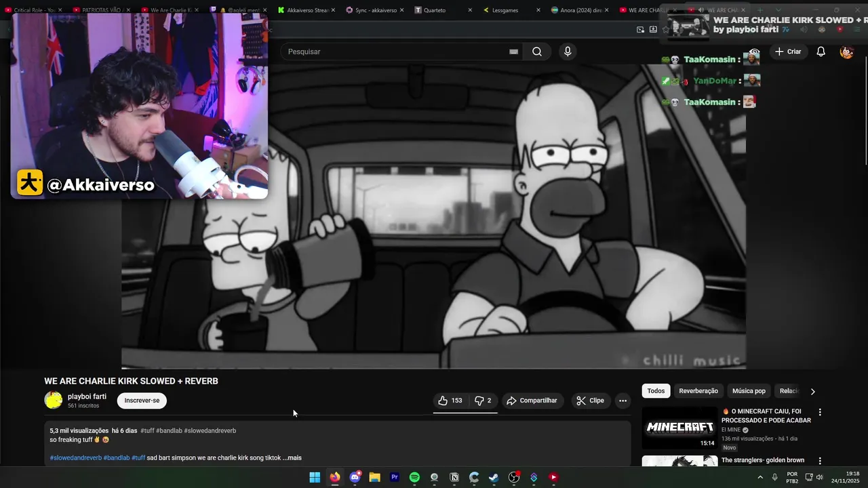Open Spotify from taskbar
The image size is (868, 488).
414,477
